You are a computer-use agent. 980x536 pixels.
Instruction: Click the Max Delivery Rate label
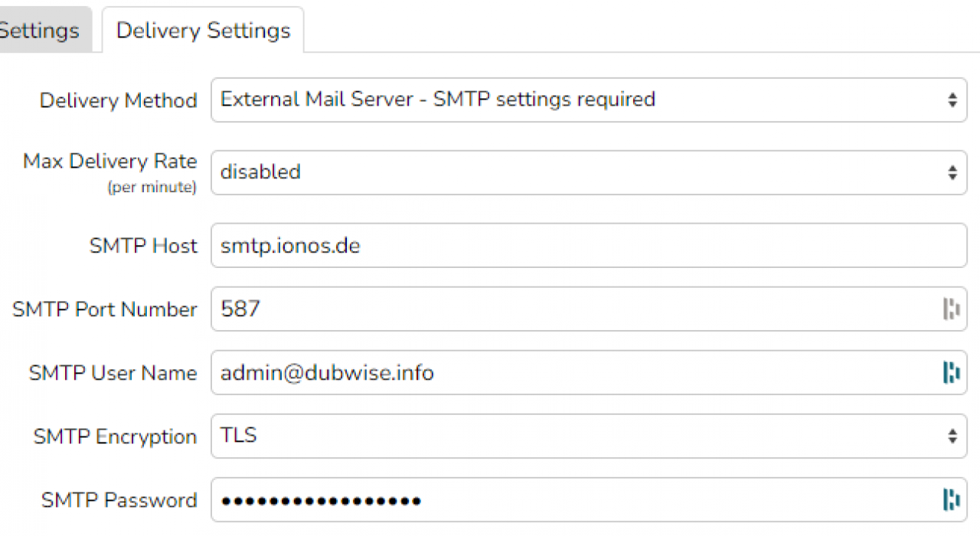[x=110, y=162]
